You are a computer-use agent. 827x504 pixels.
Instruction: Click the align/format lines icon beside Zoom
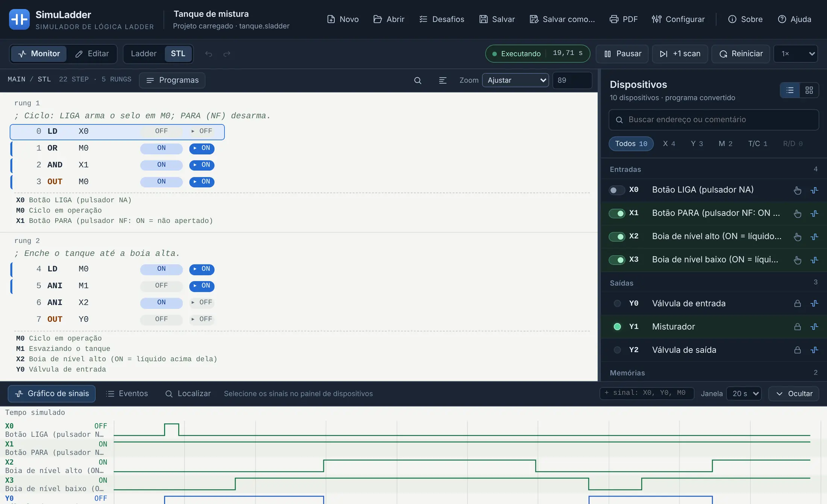(x=442, y=80)
